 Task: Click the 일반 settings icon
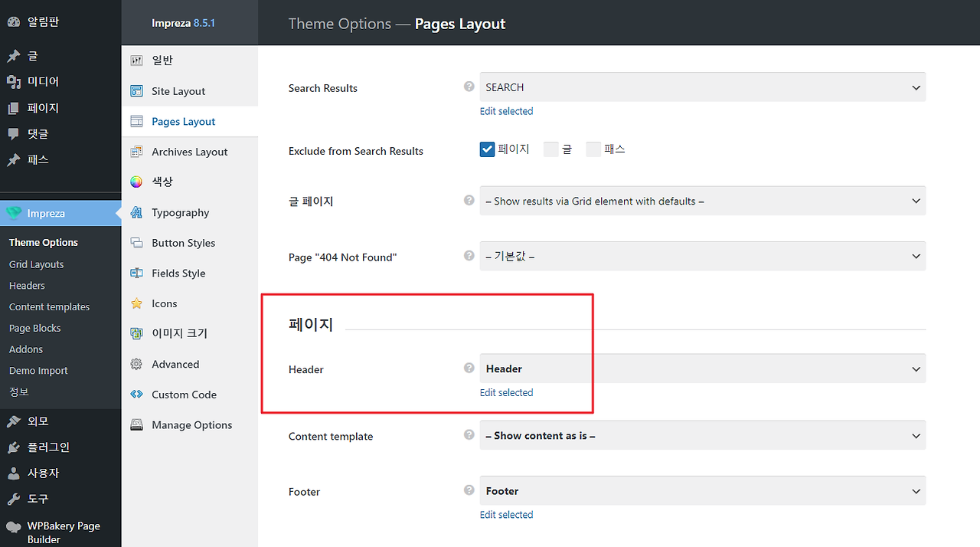136,61
